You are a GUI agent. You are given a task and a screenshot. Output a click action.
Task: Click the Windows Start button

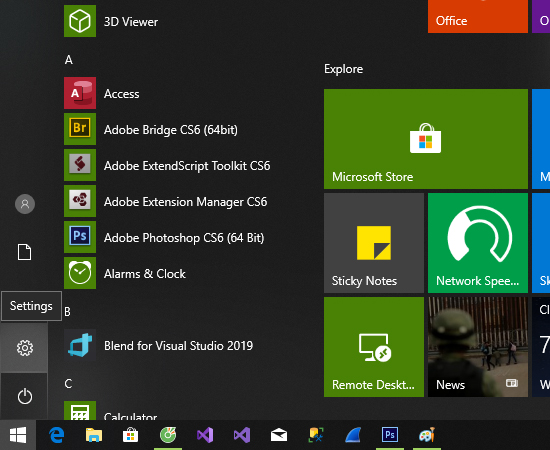pyautogui.click(x=18, y=435)
